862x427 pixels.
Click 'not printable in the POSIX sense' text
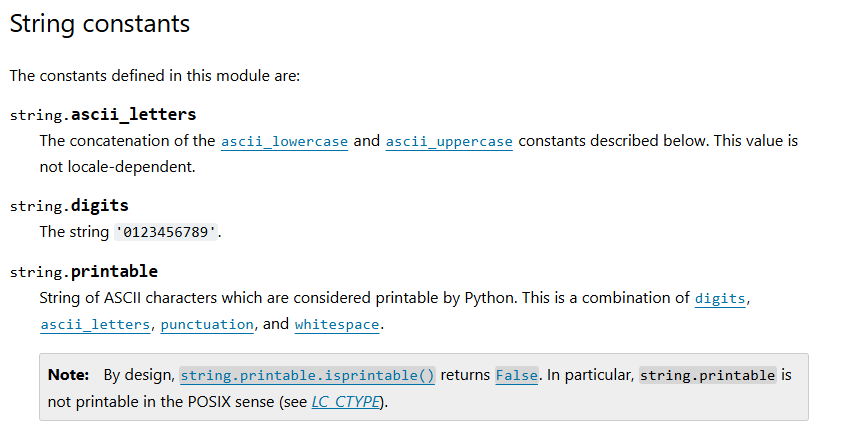(x=161, y=402)
